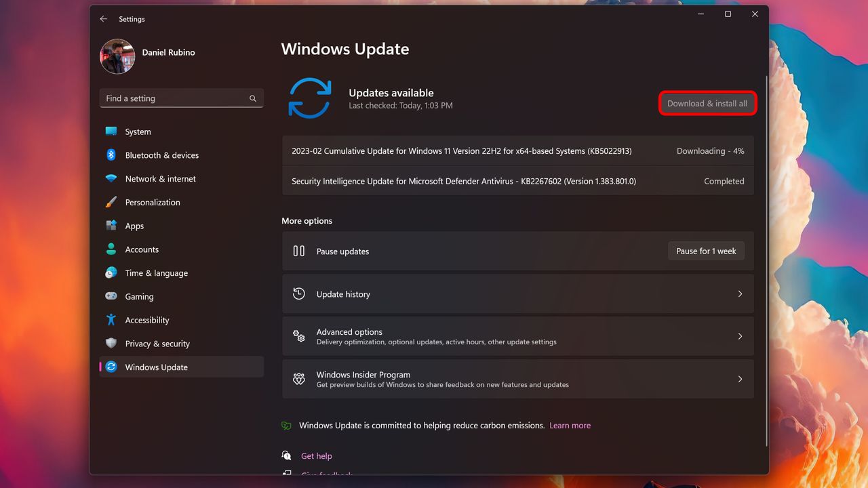Viewport: 868px width, 488px height.
Task: Select the Personalization paintbrush icon
Action: coord(111,202)
